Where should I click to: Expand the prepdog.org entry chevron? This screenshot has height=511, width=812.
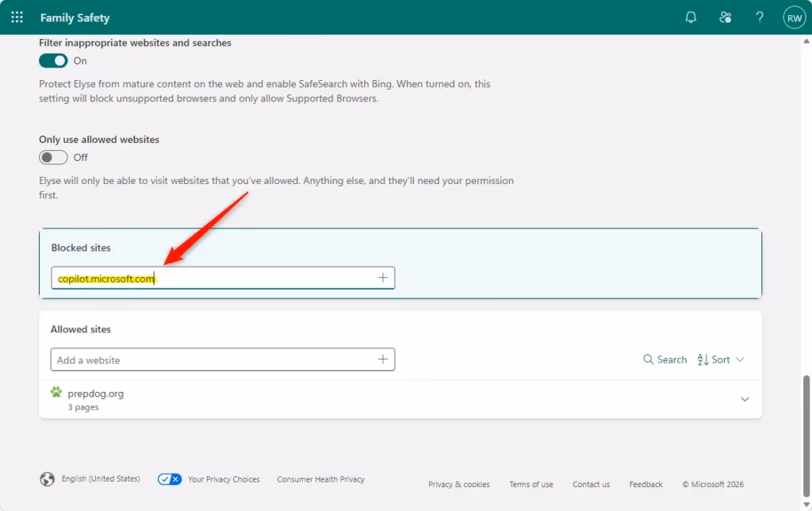tap(745, 399)
